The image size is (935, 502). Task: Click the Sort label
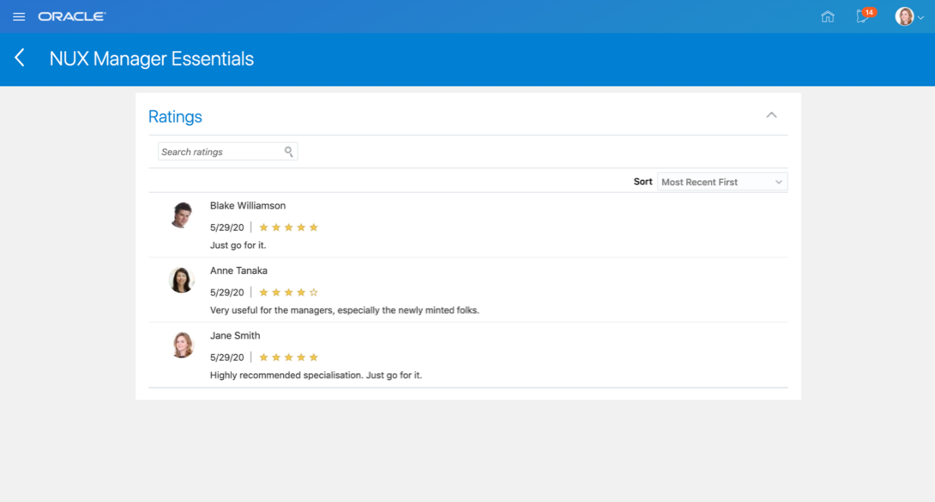pyautogui.click(x=643, y=182)
